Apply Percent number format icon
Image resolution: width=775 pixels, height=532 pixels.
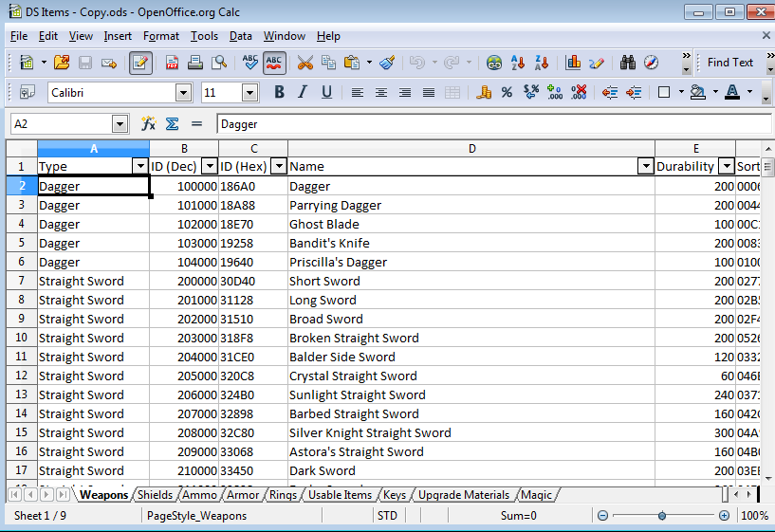pos(507,92)
